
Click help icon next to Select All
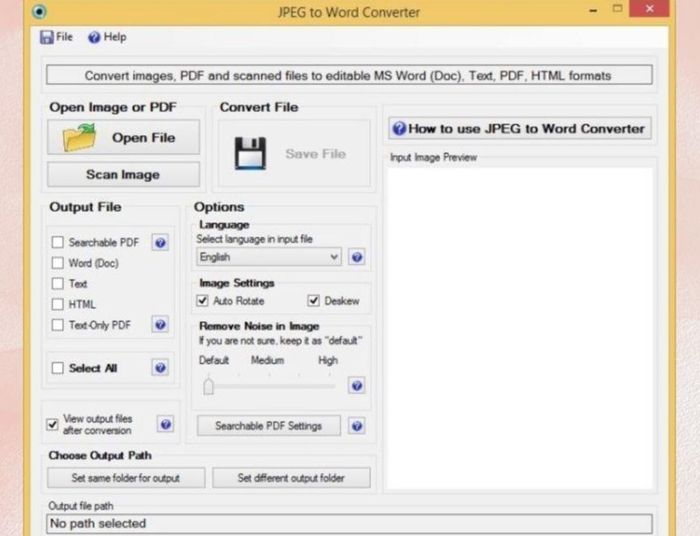(x=160, y=368)
